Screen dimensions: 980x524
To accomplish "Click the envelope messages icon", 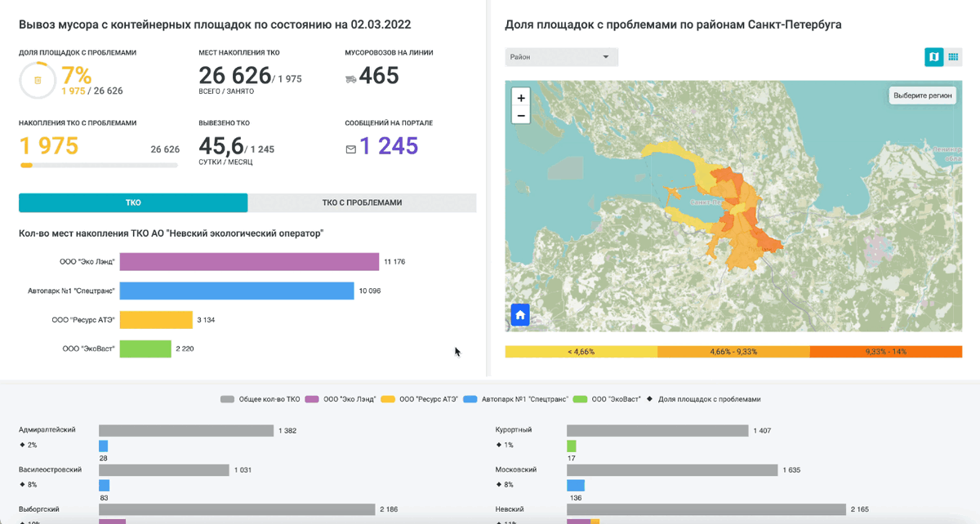I will (351, 149).
